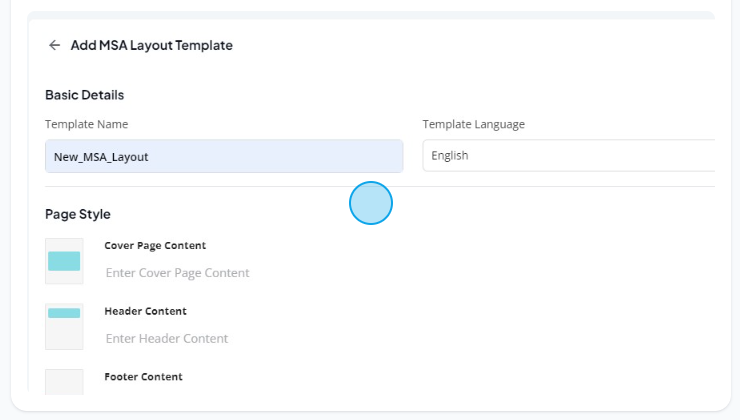Click the Add MSA Layout Template title
Screen dimensions: 740x420
tap(151, 45)
